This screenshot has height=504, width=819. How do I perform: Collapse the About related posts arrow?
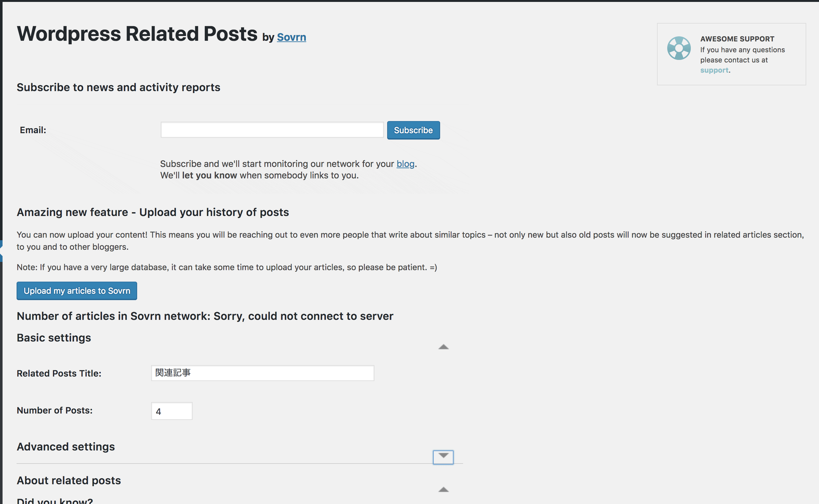(x=443, y=490)
